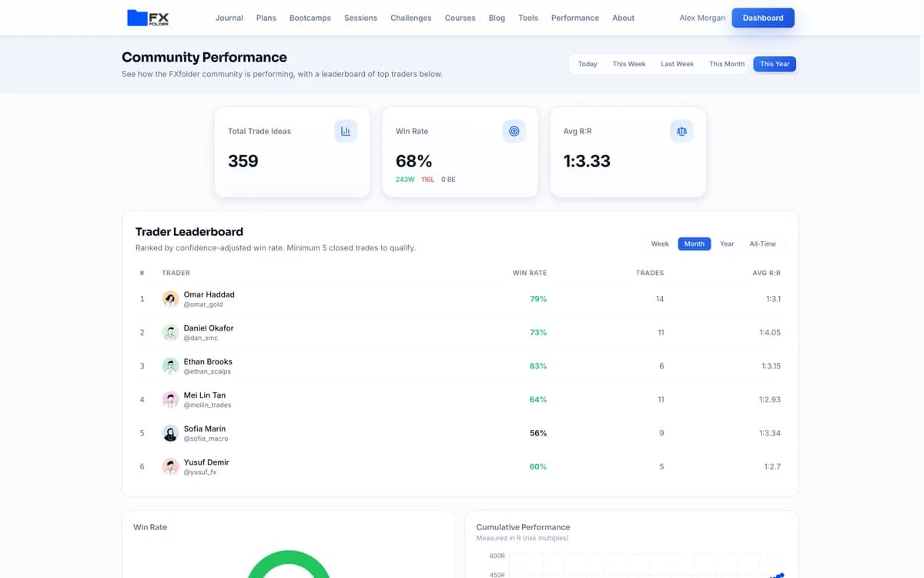Image resolution: width=924 pixels, height=578 pixels.
Task: Open Sessions in the navigation
Action: (x=360, y=18)
